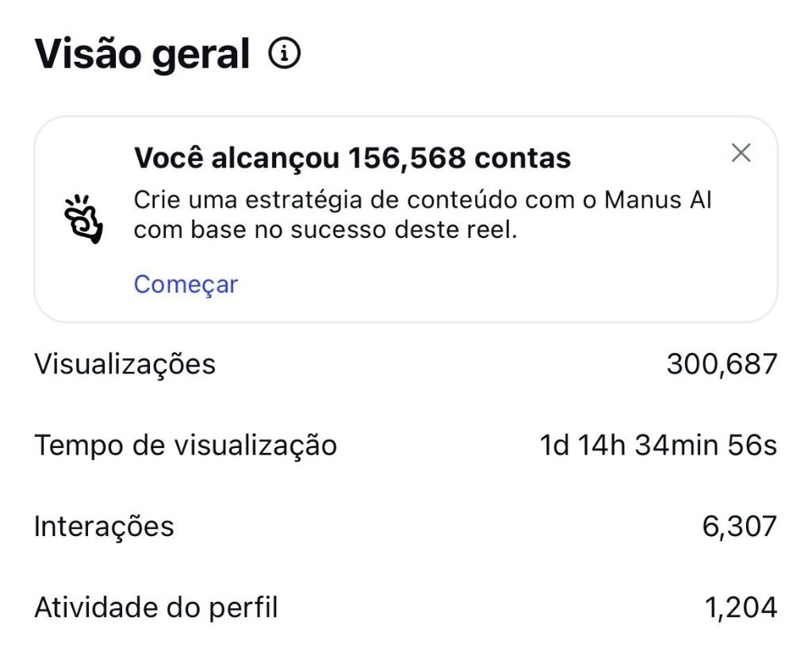Click the 1d 14h 34min 56s value
The width and height of the screenshot is (812, 663).
coord(658,445)
